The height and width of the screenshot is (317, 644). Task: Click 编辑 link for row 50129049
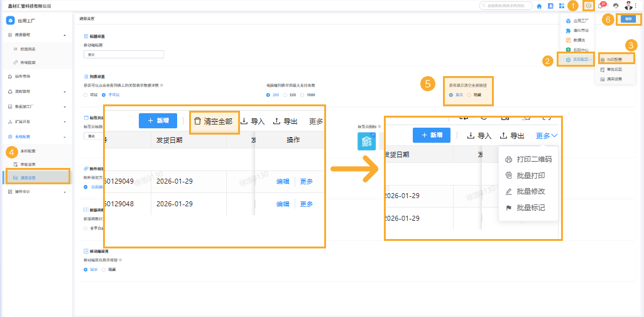[283, 181]
